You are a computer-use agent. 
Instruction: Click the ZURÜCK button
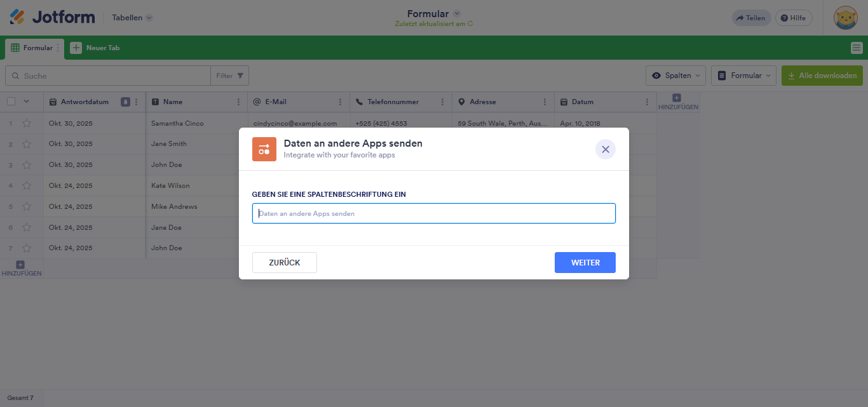pos(284,262)
